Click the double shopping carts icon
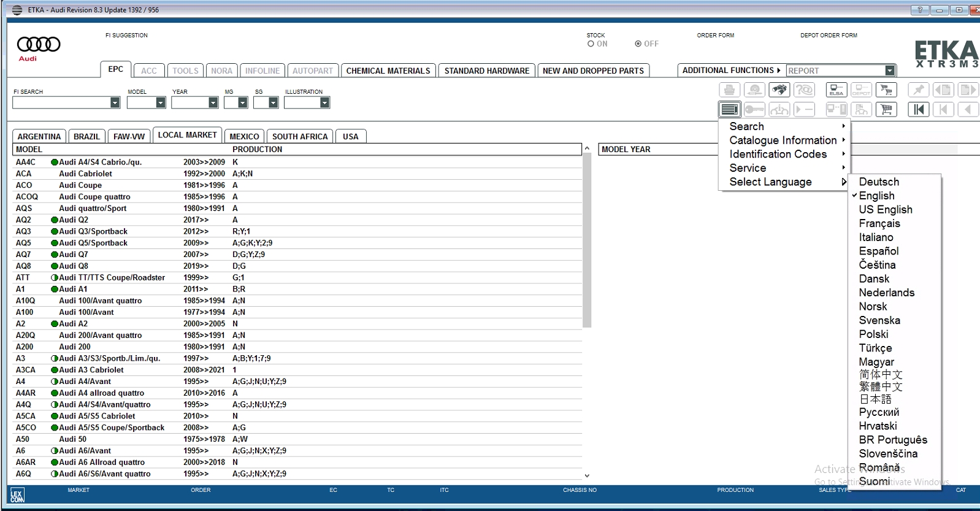The height and width of the screenshot is (511, 980). (x=886, y=90)
